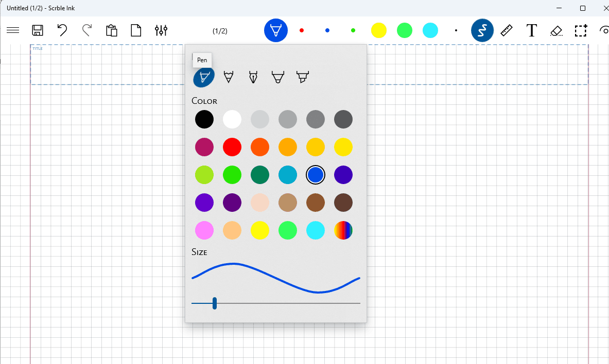Click the pen size slider track
Screen dimensions: 609x364
point(288,303)
